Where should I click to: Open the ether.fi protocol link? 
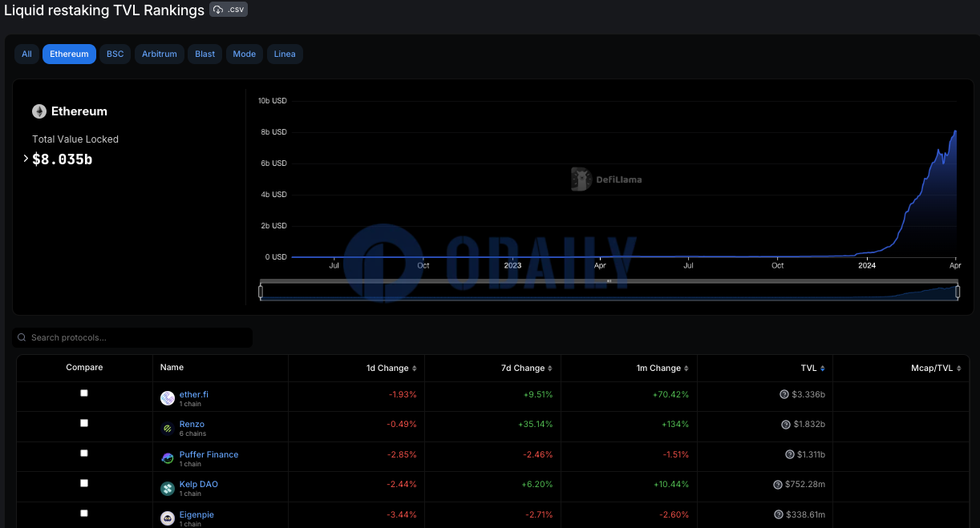point(194,394)
